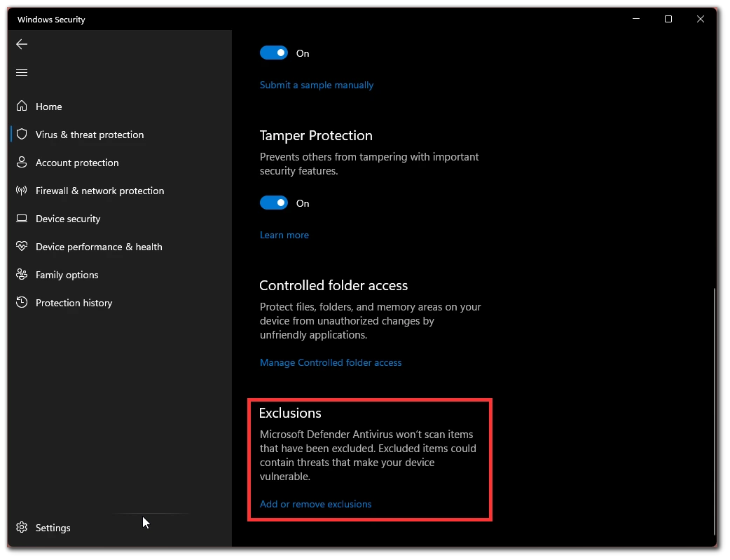Turn off the toggle above Submit a sample

pos(274,53)
